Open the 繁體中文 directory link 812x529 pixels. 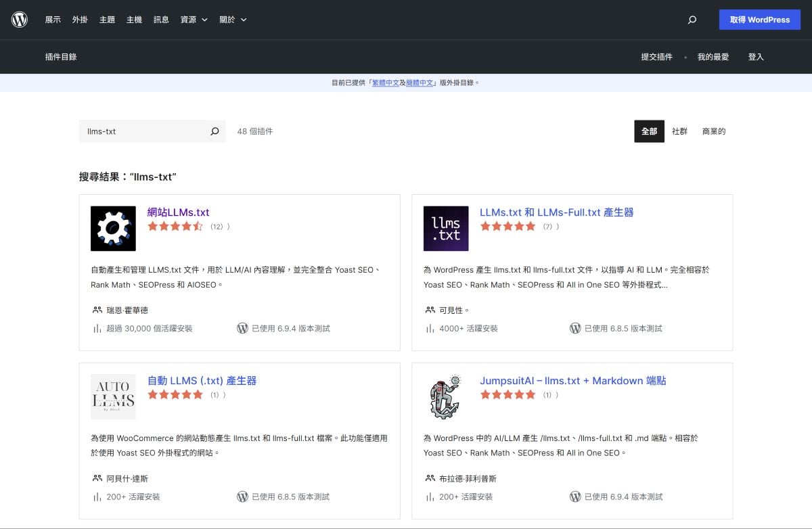[x=385, y=83]
